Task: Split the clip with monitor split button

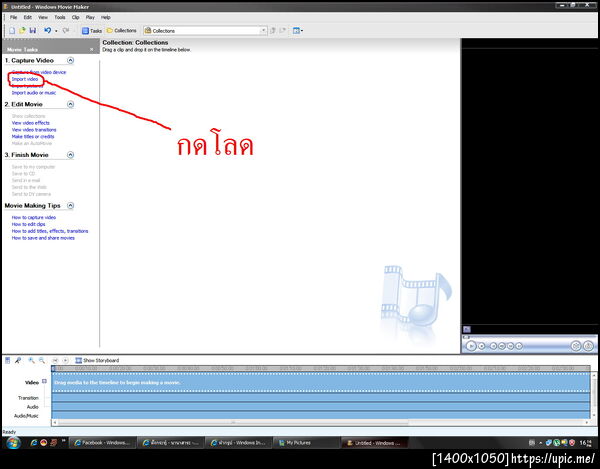Action: pos(576,346)
